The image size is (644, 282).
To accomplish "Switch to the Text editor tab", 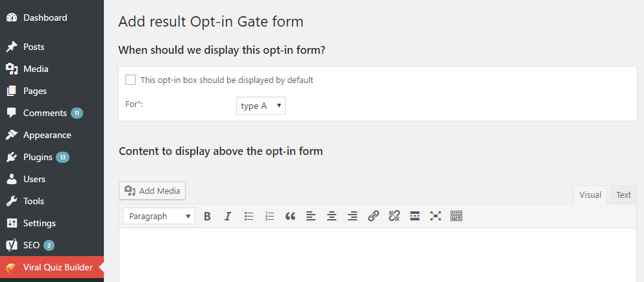I will tap(623, 194).
